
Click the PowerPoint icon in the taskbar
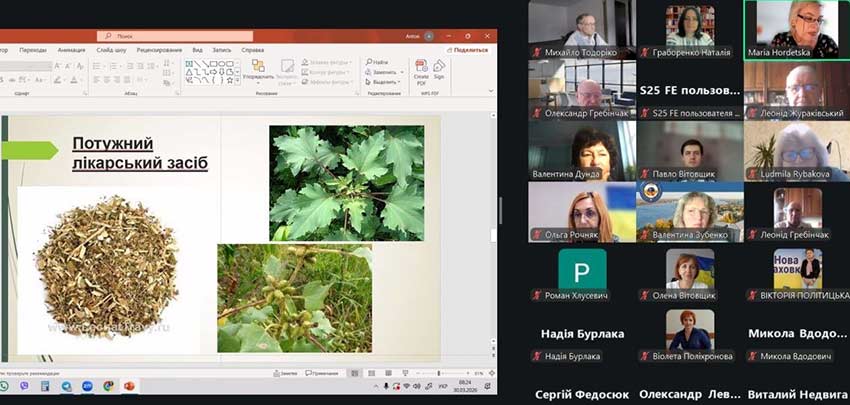[x=128, y=386]
